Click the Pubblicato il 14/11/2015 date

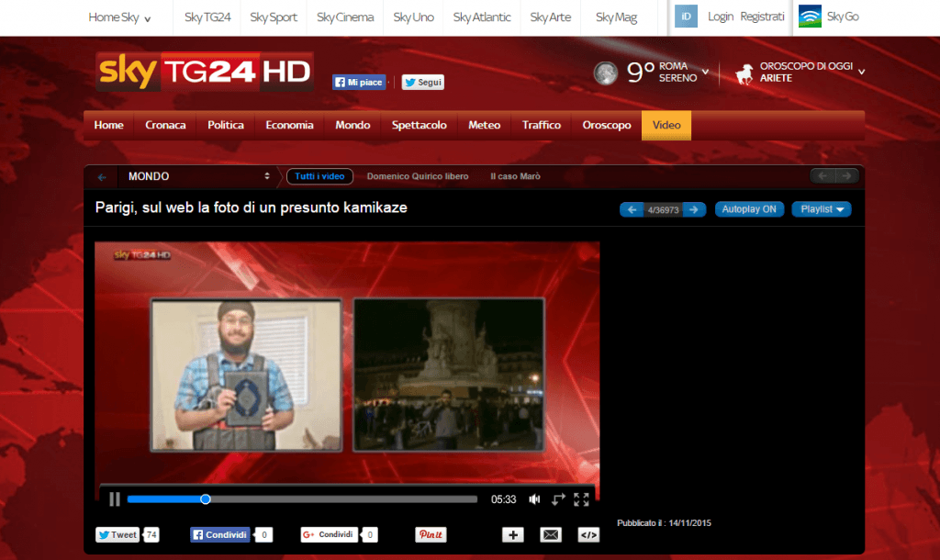tap(665, 523)
